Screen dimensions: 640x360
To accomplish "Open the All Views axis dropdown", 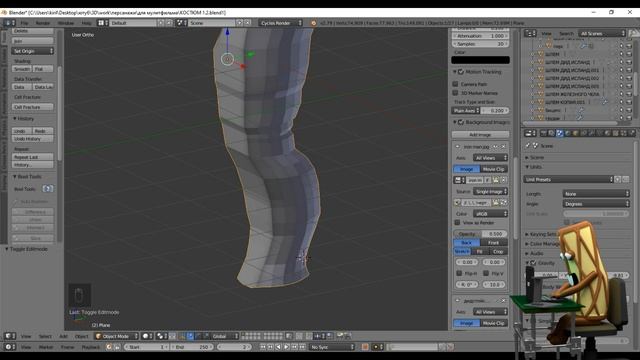I will point(490,158).
